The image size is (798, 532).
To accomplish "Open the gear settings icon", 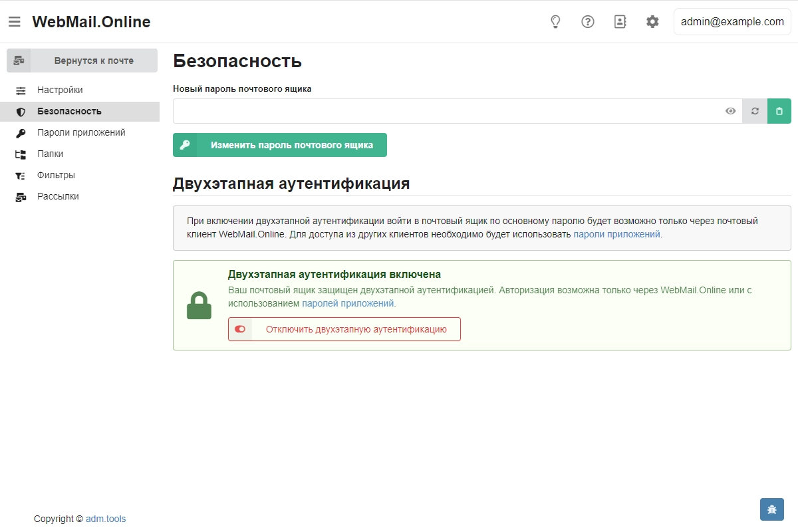I will coord(652,22).
